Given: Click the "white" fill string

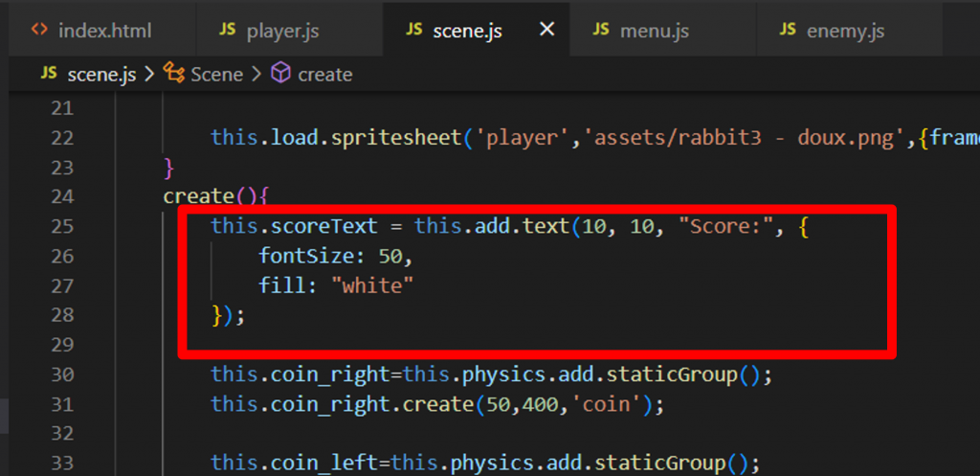Looking at the screenshot, I should (x=372, y=285).
